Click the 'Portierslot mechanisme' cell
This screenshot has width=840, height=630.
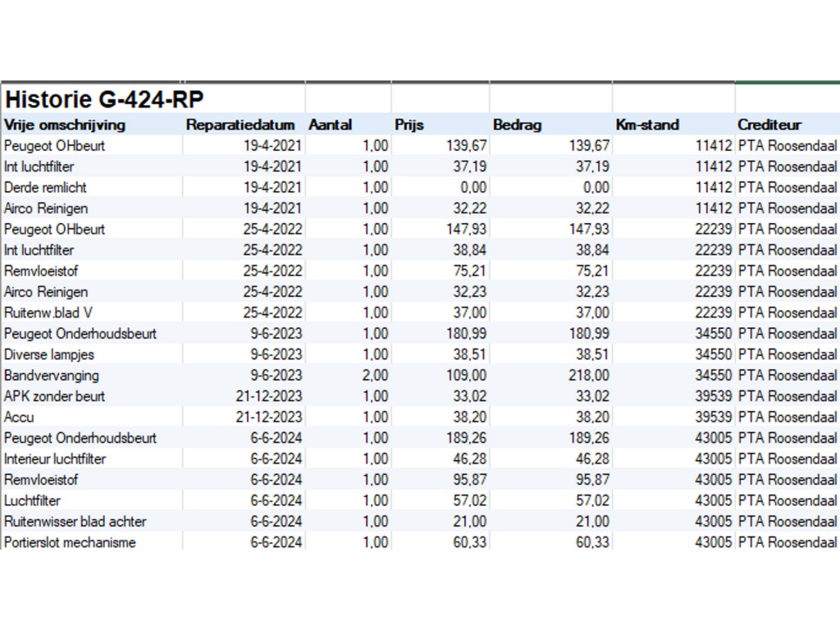point(70,542)
